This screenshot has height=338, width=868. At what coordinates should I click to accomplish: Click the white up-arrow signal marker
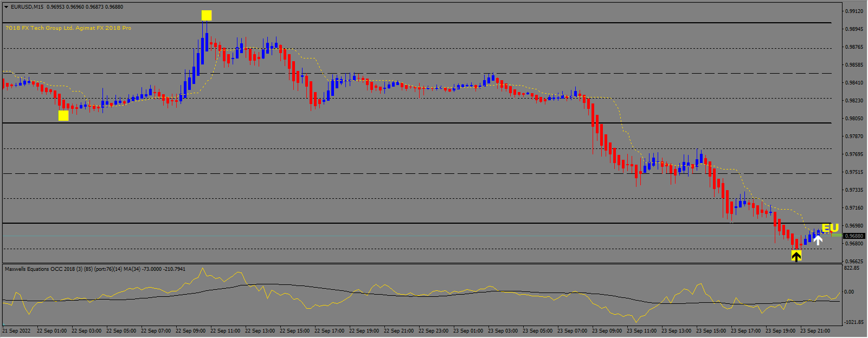coord(818,240)
